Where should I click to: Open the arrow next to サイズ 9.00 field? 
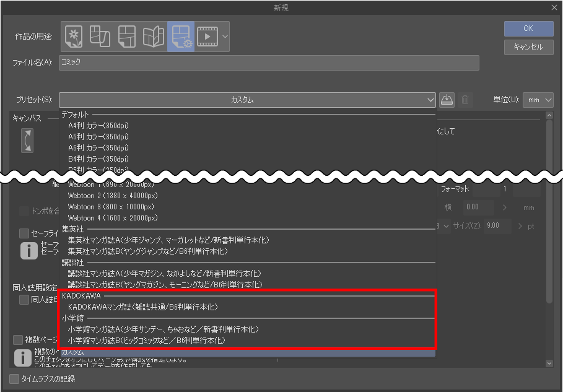(520, 226)
